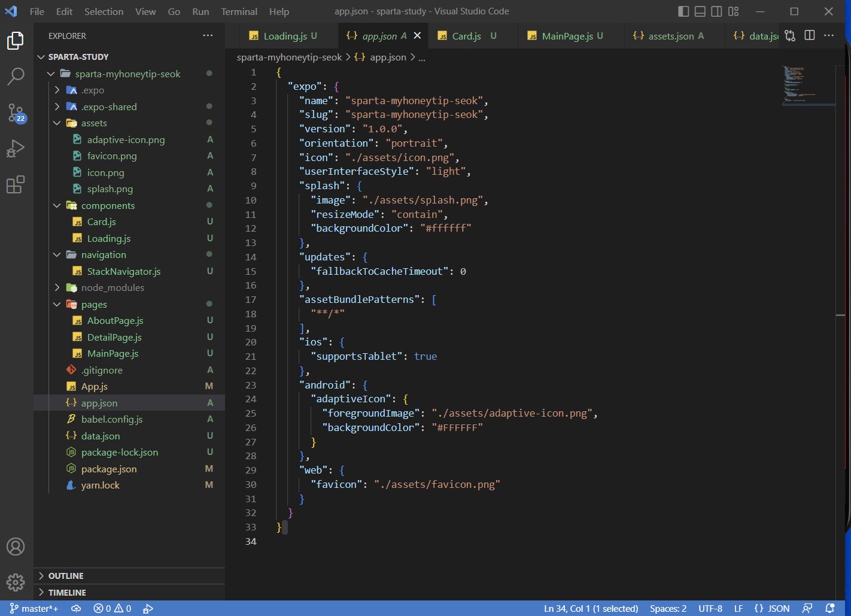Open notifications bell in status bar

click(x=830, y=608)
